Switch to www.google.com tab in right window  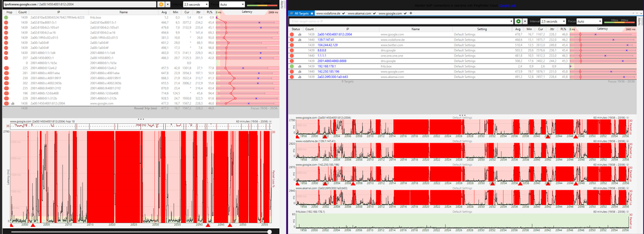tap(391, 14)
